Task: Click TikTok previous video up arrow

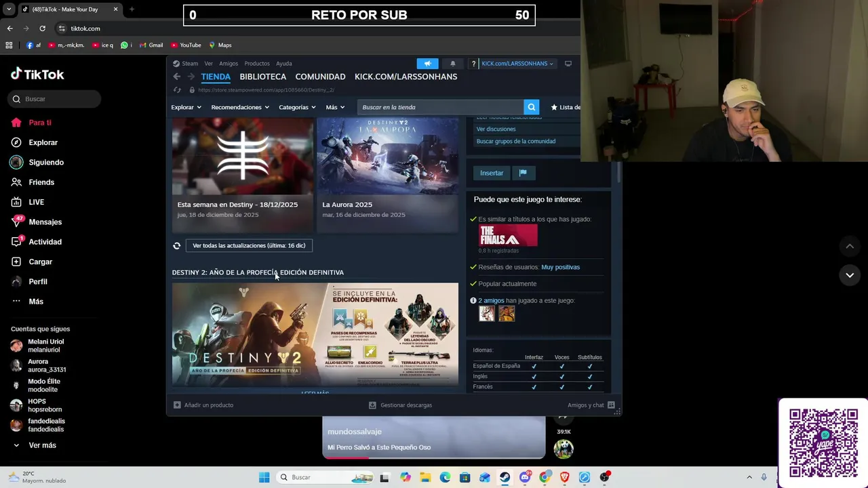Action: tap(850, 246)
